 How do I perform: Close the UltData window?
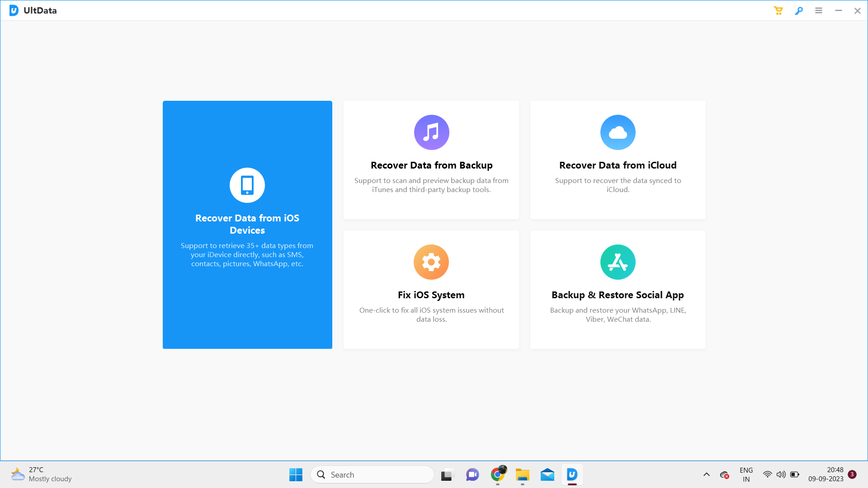coord(858,10)
